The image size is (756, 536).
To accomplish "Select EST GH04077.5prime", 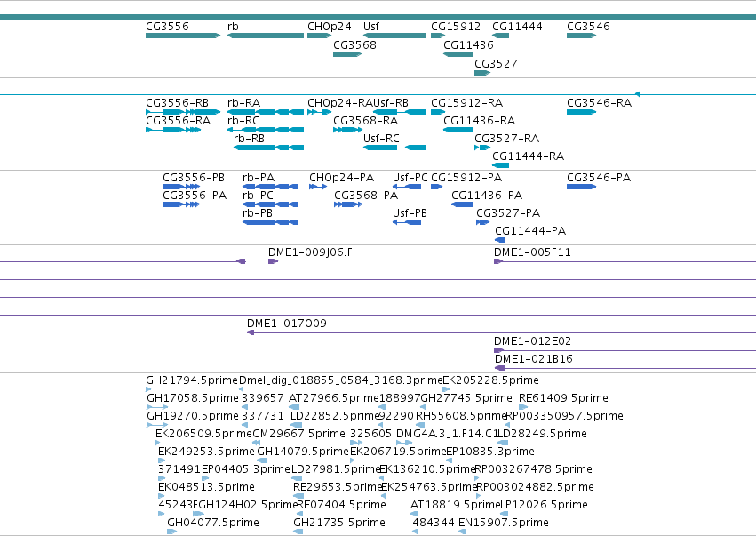I will point(172,532).
